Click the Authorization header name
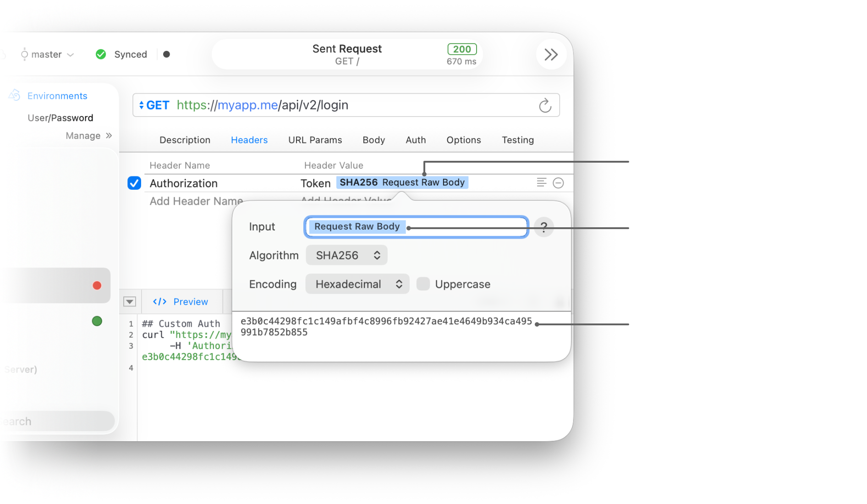 point(184,183)
